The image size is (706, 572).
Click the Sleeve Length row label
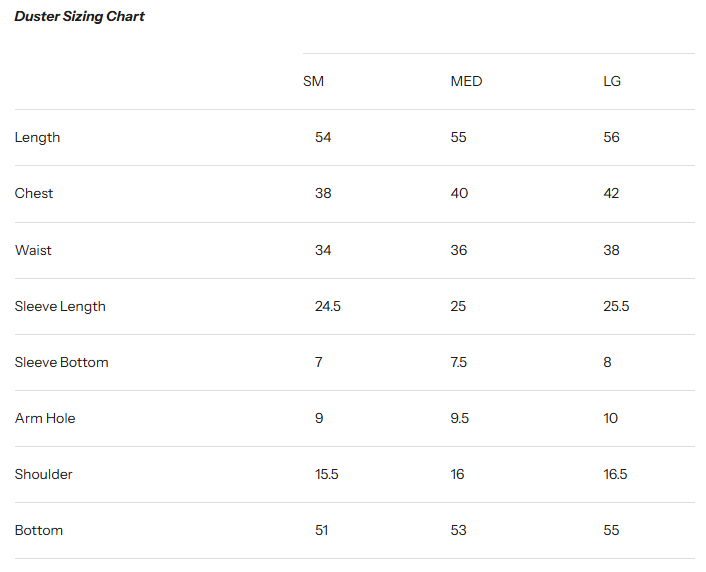pyautogui.click(x=60, y=306)
